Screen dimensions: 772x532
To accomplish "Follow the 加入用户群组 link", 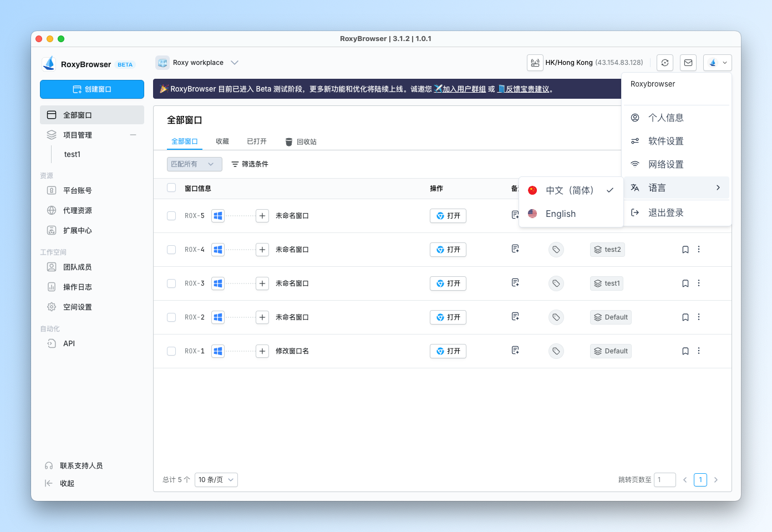I will coord(464,89).
